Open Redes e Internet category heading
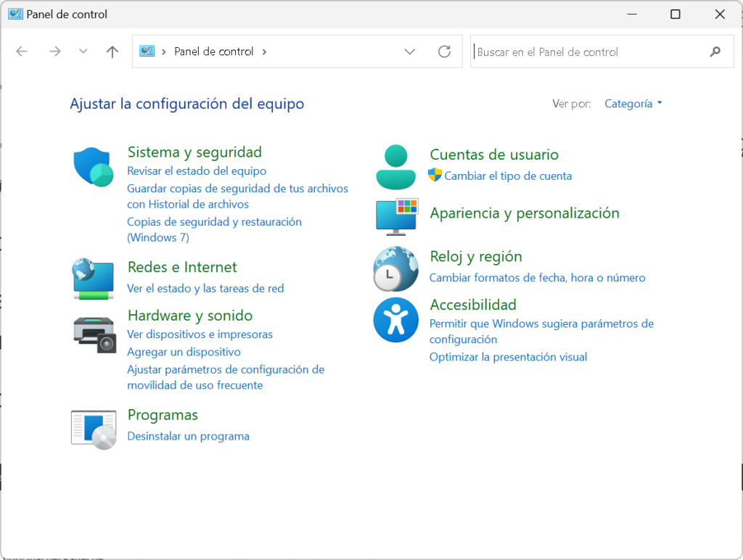This screenshot has height=560, width=743. click(182, 267)
